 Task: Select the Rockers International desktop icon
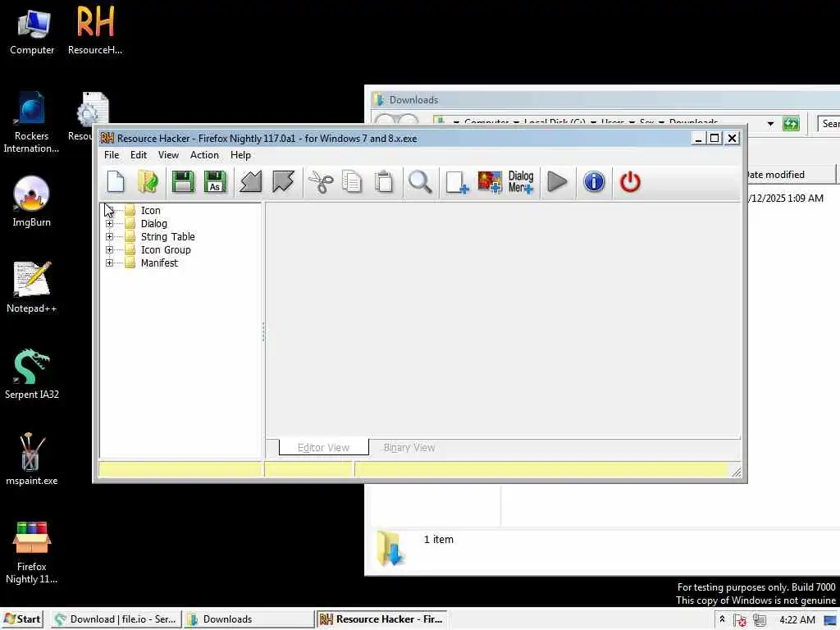(x=31, y=123)
